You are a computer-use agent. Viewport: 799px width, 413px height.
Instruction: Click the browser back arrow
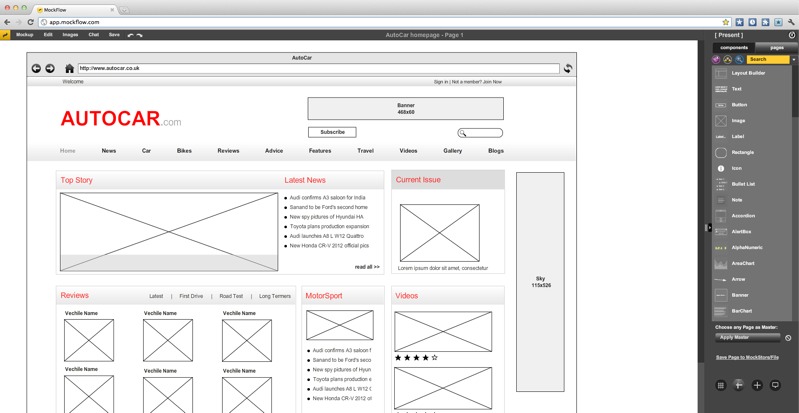click(7, 22)
